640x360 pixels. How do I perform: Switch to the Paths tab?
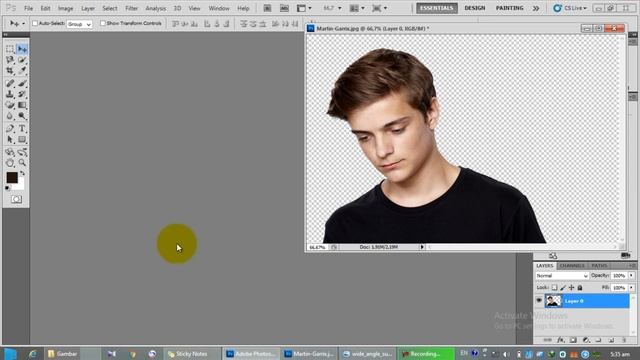[x=599, y=266]
